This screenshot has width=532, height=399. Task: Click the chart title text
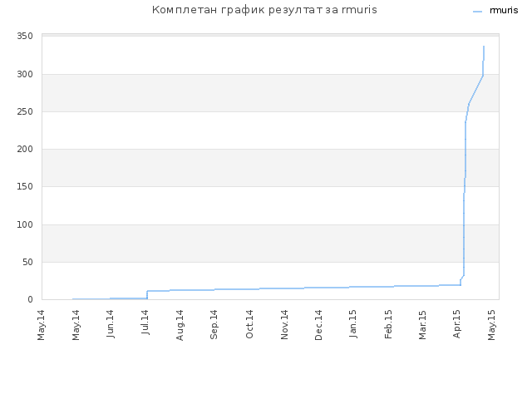click(264, 10)
